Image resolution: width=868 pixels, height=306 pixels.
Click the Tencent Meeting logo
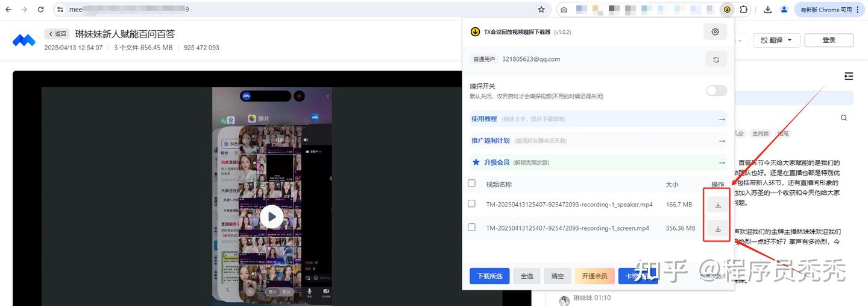(24, 40)
